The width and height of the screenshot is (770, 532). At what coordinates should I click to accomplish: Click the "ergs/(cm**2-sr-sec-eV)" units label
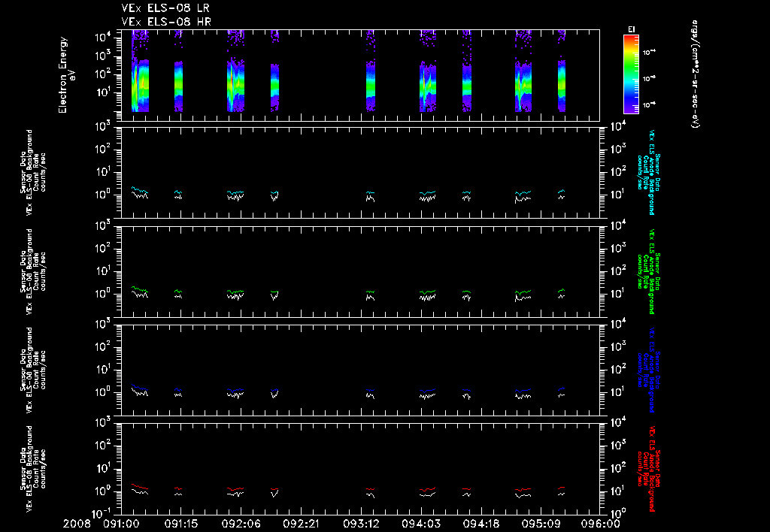(x=695, y=74)
